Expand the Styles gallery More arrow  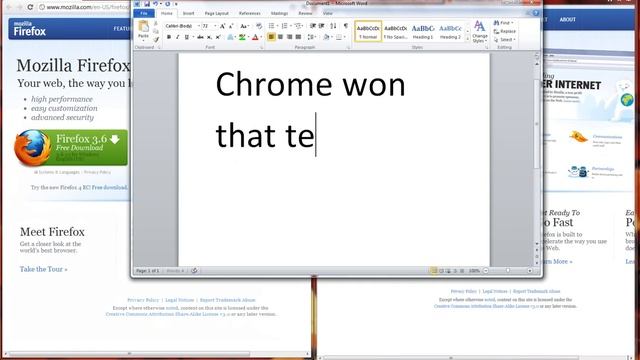point(468,39)
